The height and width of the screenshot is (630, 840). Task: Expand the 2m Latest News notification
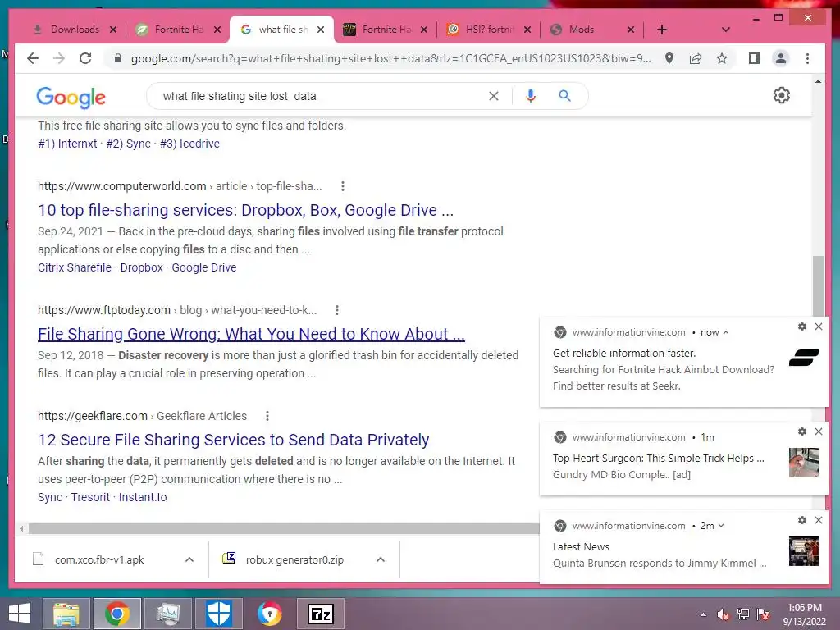(721, 526)
